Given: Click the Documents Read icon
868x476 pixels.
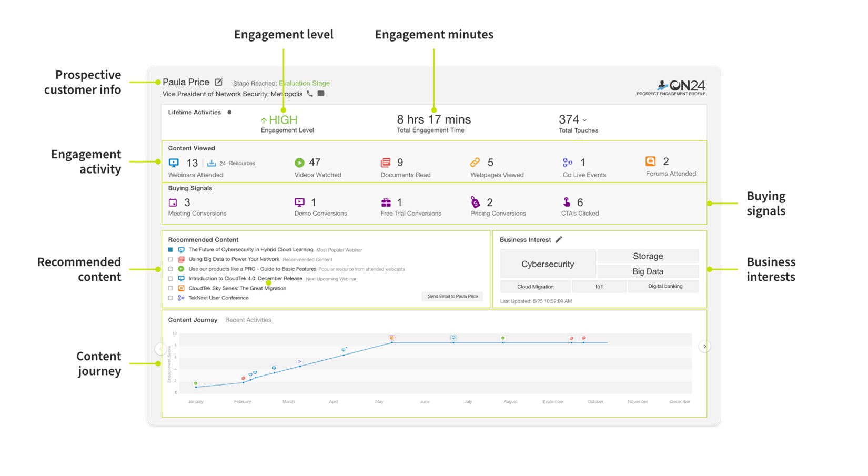Looking at the screenshot, I should (x=386, y=163).
